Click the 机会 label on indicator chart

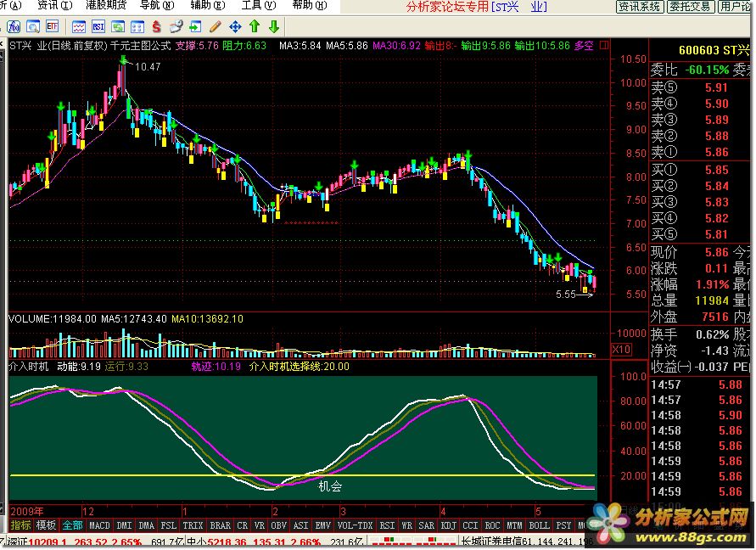click(330, 486)
